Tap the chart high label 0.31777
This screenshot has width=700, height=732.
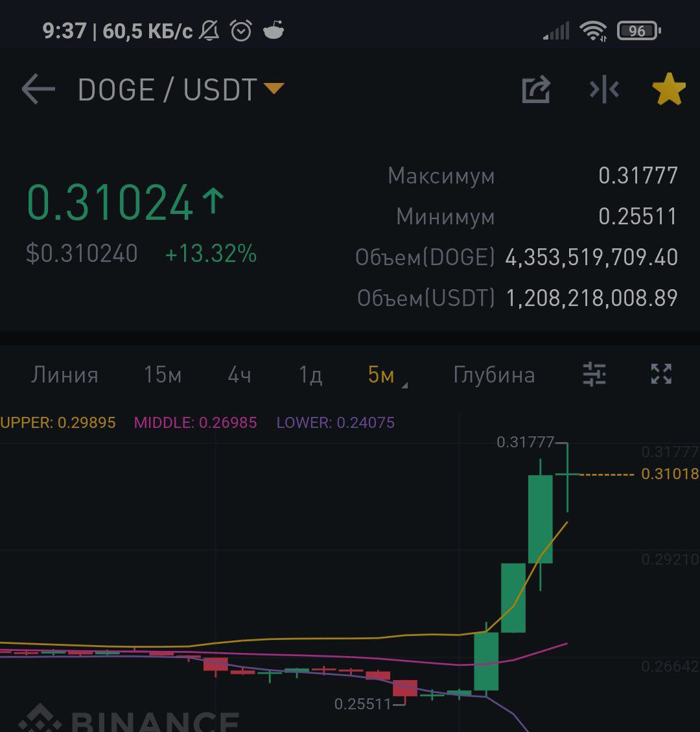tap(525, 442)
